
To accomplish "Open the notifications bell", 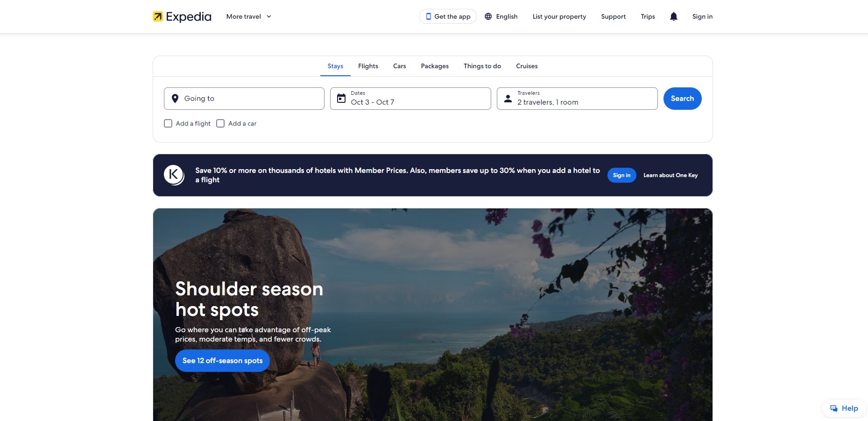I will [673, 16].
